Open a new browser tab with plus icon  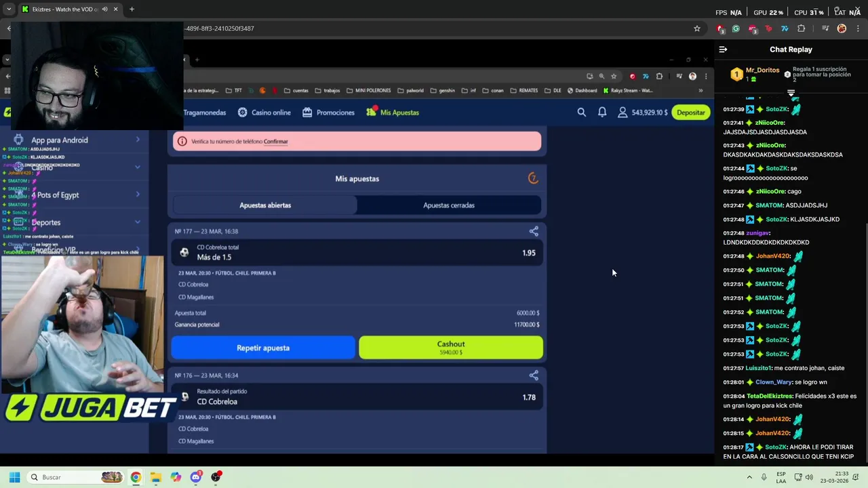[132, 9]
